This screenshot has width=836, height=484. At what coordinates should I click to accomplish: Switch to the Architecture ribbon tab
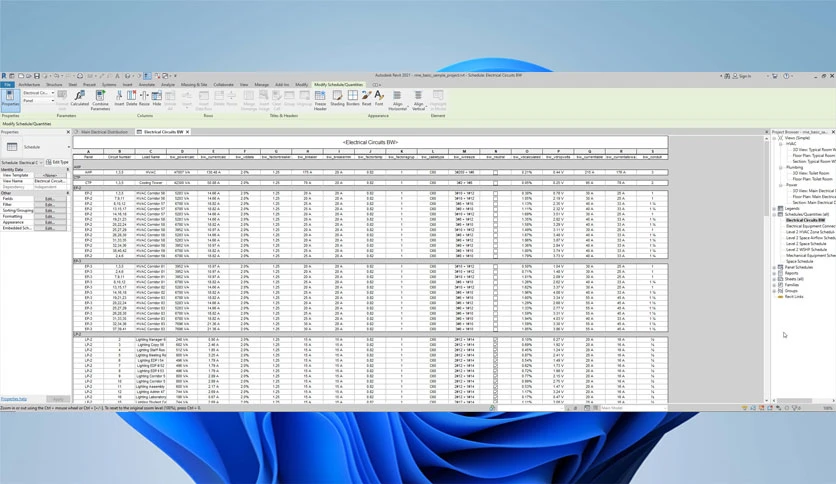pyautogui.click(x=29, y=85)
